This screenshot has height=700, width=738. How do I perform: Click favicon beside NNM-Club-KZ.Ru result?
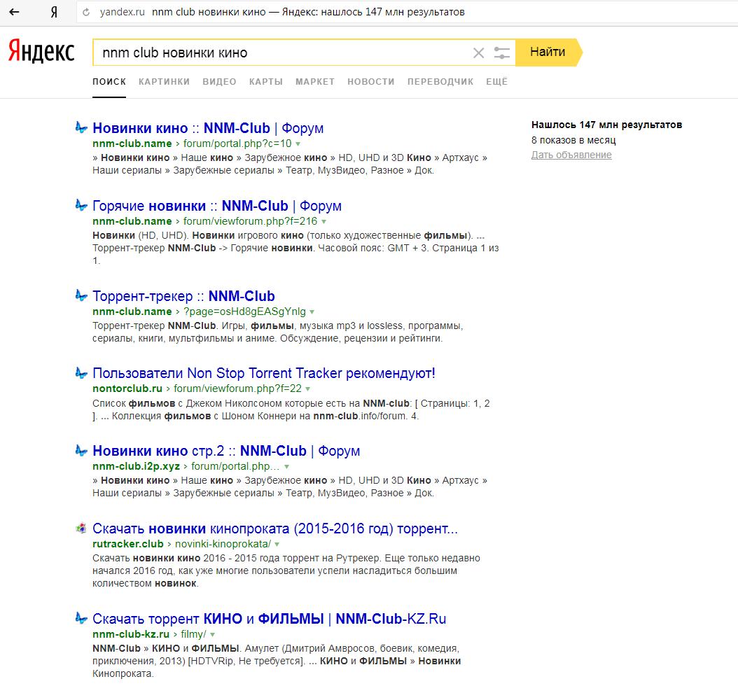81,617
